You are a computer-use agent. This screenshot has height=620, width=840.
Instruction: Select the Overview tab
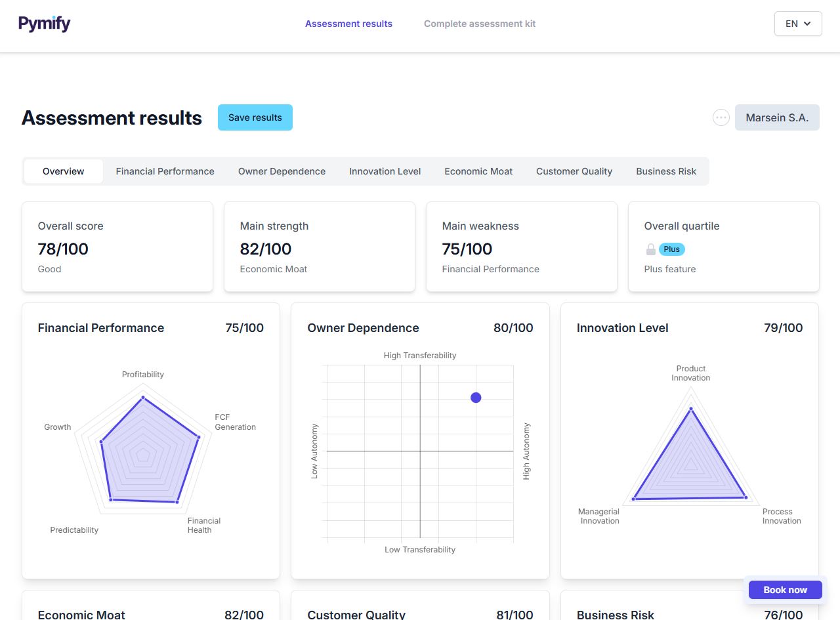coord(64,171)
